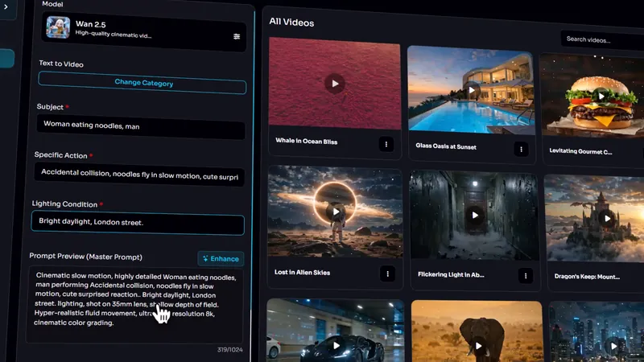Click the Levitating Gourmet C... title
The width and height of the screenshot is (644, 362).
pos(580,151)
